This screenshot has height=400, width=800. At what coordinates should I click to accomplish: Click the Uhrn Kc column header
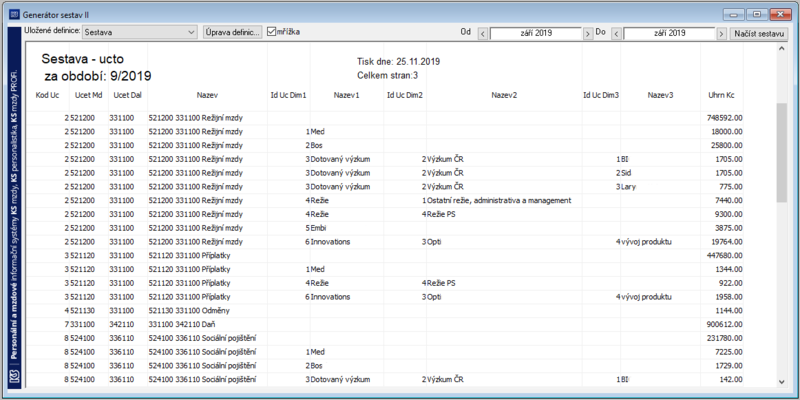[721, 95]
